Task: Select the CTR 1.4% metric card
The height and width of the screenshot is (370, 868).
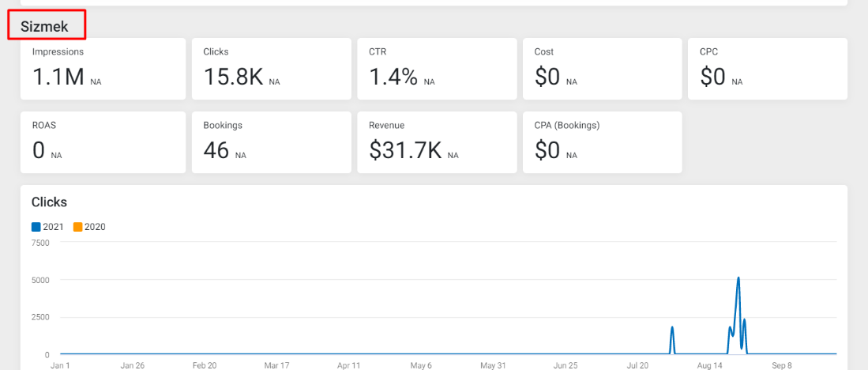Action: click(437, 69)
